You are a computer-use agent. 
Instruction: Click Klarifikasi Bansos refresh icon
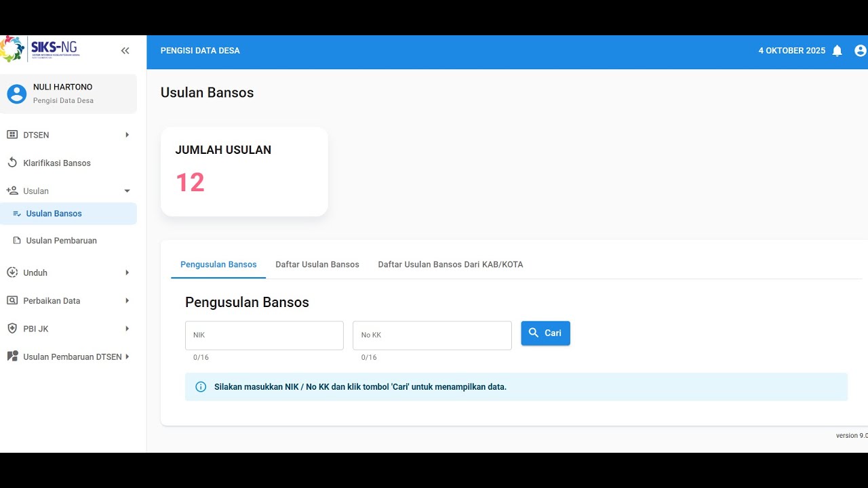tap(12, 163)
